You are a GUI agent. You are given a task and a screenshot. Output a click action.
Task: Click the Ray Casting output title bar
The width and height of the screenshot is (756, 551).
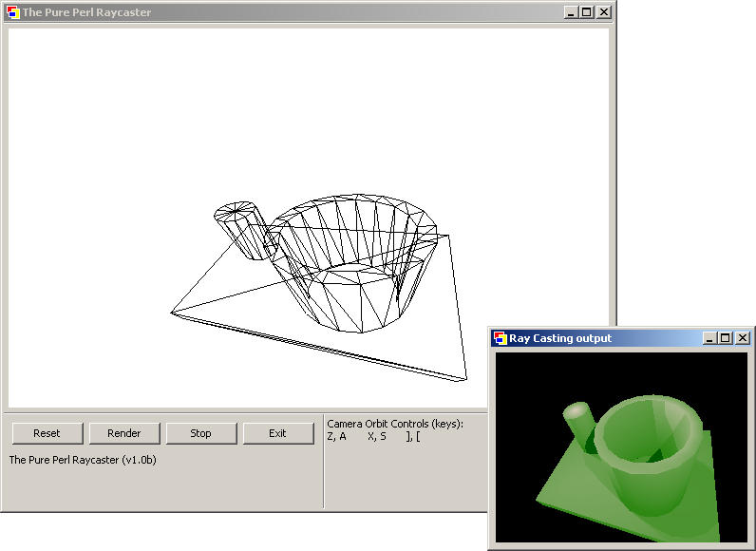621,338
